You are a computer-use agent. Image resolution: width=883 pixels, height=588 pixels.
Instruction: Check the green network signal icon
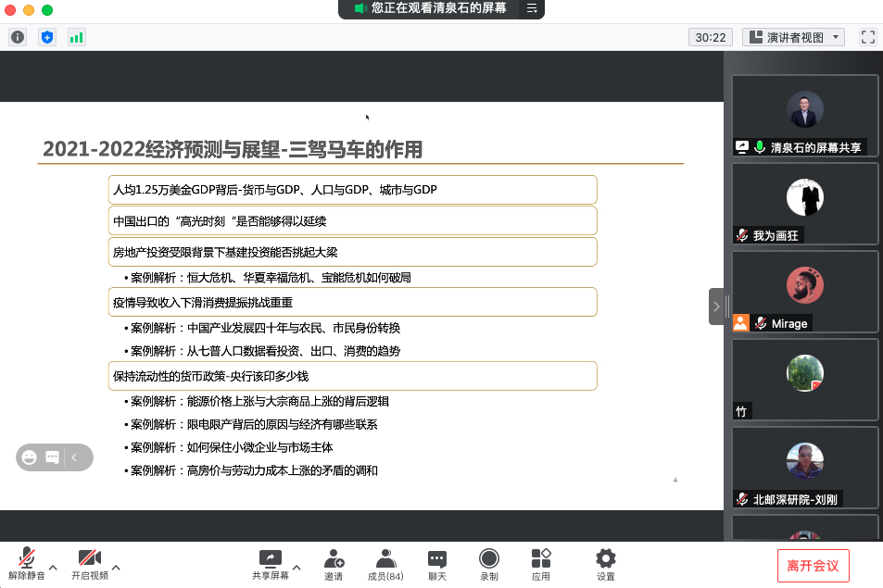[x=76, y=37]
